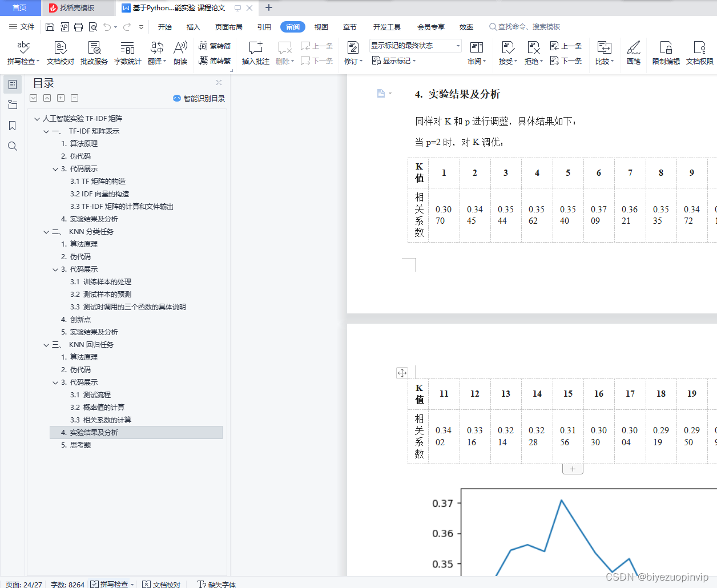
Task: Open the 显示标记 dropdown
Action: coord(394,61)
